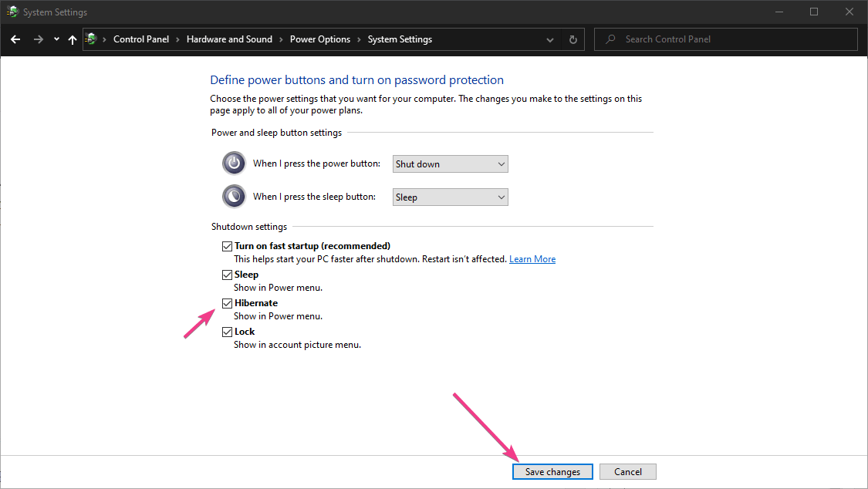868x489 pixels.
Task: Click the search magnifier icon
Action: coord(610,39)
